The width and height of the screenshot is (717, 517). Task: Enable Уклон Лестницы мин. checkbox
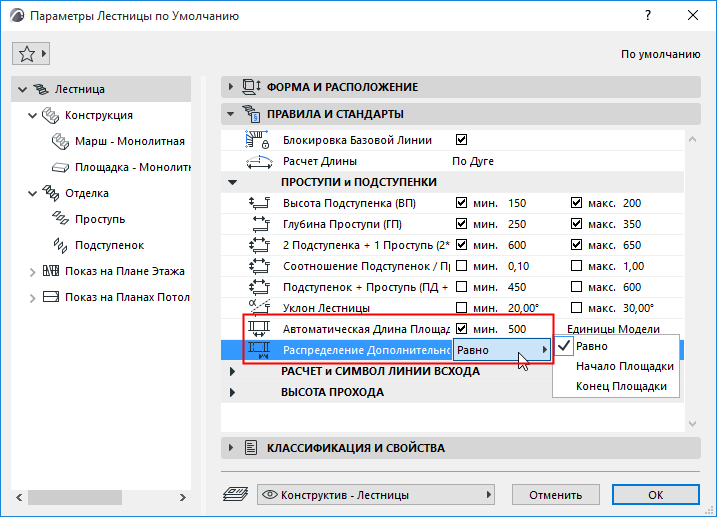(x=461, y=308)
